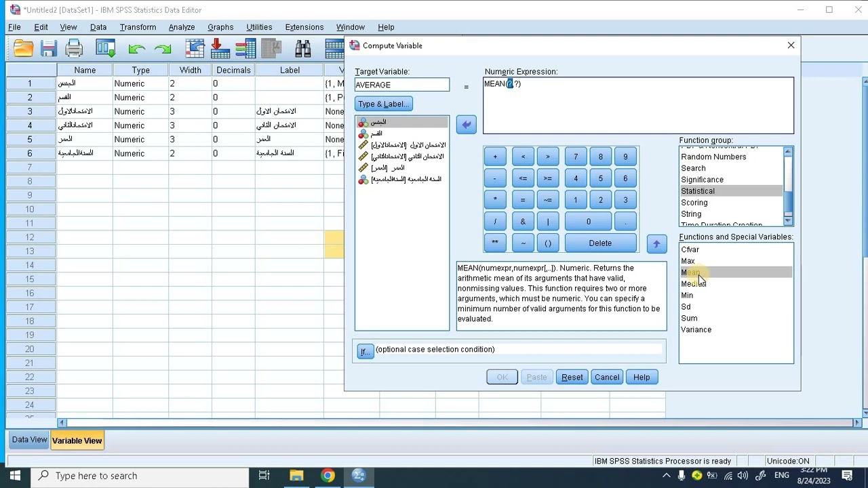
Task: Click the ampersand AND keypad button
Action: pyautogui.click(x=523, y=222)
